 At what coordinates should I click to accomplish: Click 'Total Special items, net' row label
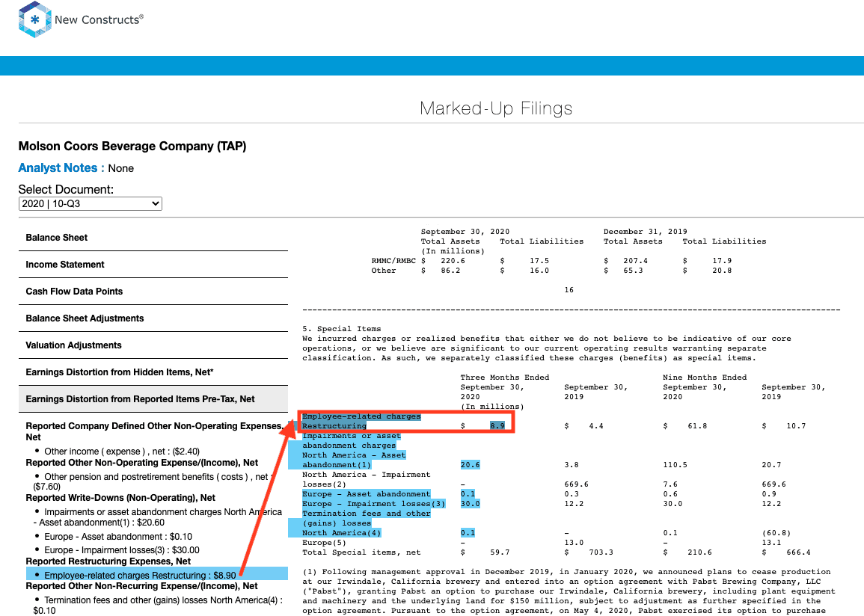(361, 552)
